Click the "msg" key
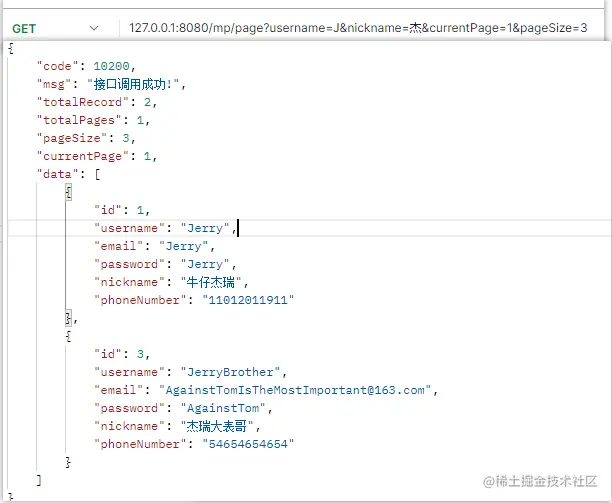Viewport: 612px width, 503px height. pos(54,84)
